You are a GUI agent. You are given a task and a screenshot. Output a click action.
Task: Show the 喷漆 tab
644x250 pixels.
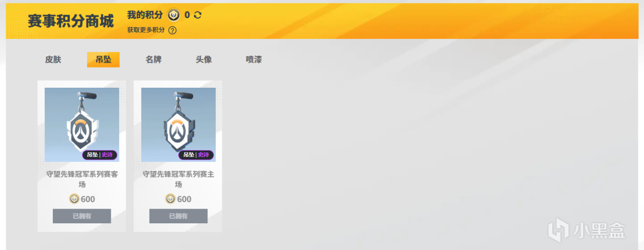coord(254,59)
